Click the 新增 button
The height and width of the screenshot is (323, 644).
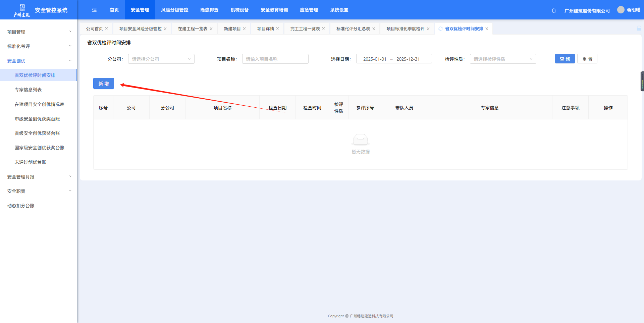click(104, 84)
